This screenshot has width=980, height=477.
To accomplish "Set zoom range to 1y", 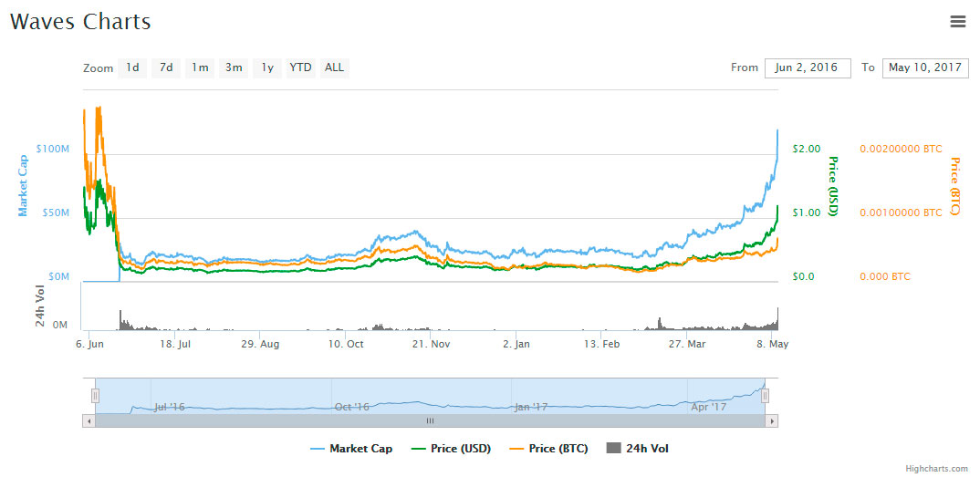I will [267, 67].
